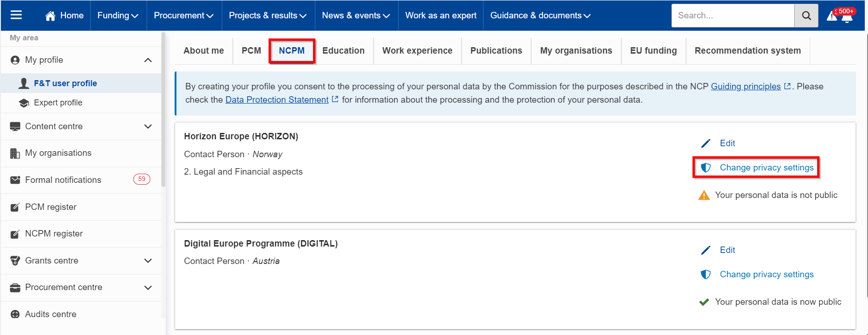Click the Search input field

(x=733, y=16)
